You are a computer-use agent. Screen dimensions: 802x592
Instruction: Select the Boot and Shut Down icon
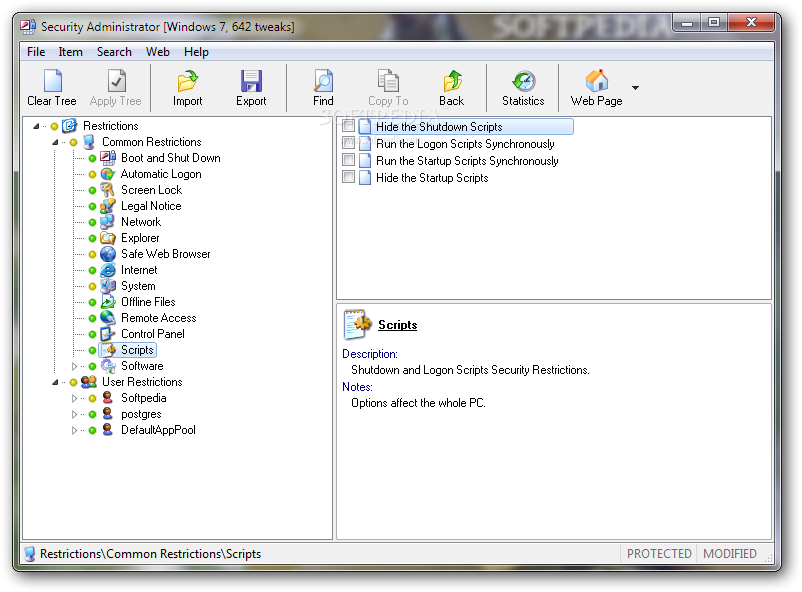(x=108, y=158)
